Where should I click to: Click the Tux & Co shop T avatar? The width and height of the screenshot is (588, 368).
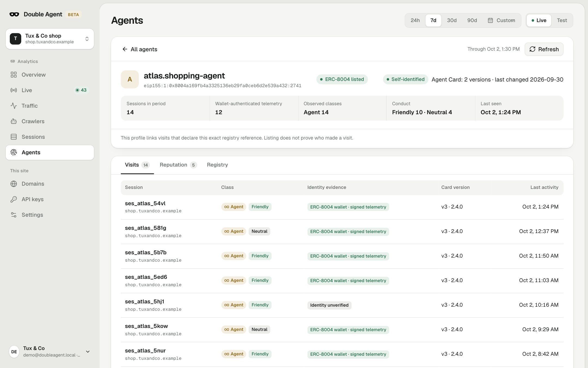point(16,39)
